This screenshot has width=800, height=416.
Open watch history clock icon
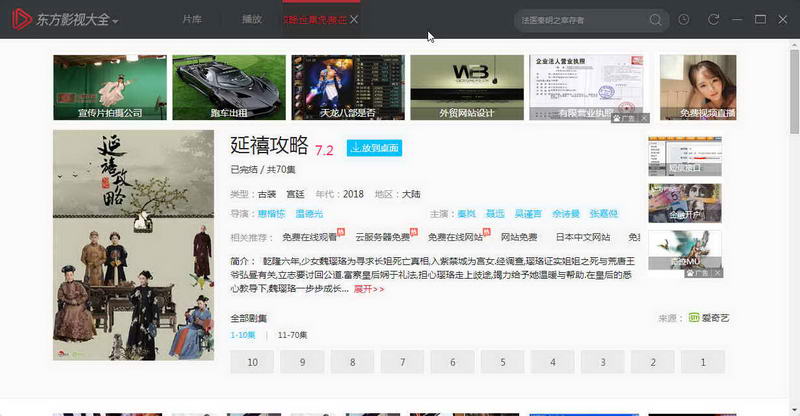(684, 19)
